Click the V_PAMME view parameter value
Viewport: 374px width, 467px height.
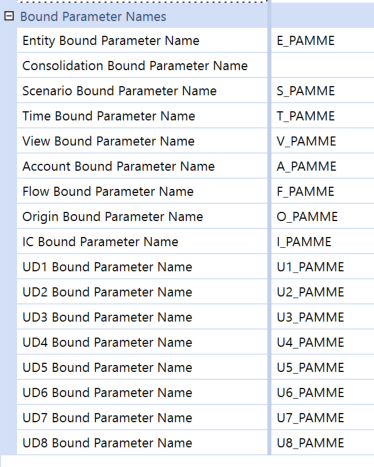coord(323,141)
